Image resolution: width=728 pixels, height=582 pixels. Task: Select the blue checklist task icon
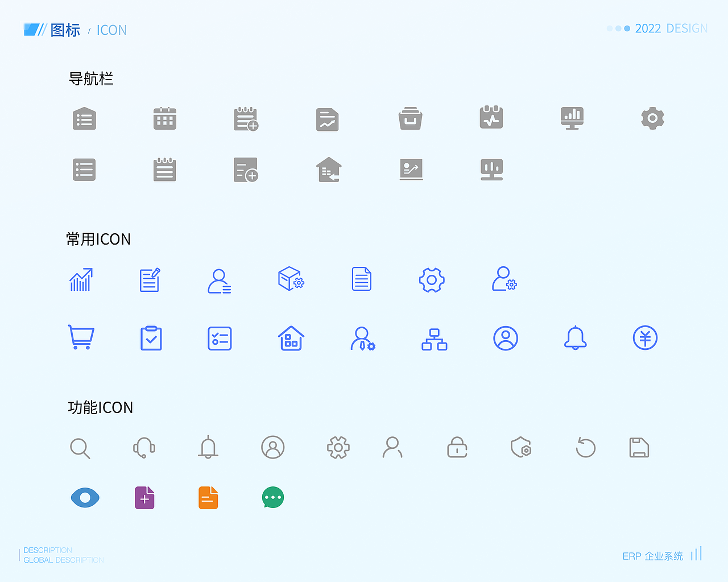(x=220, y=339)
